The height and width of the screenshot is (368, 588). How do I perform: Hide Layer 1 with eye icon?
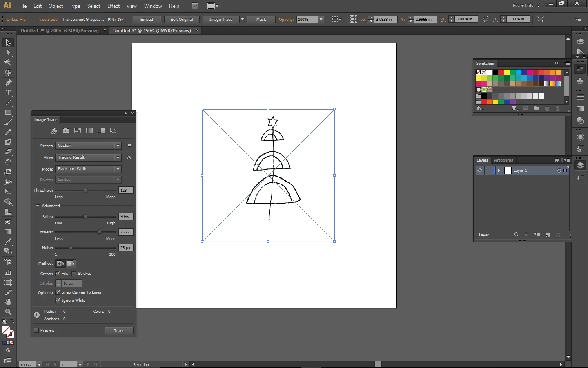[480, 171]
